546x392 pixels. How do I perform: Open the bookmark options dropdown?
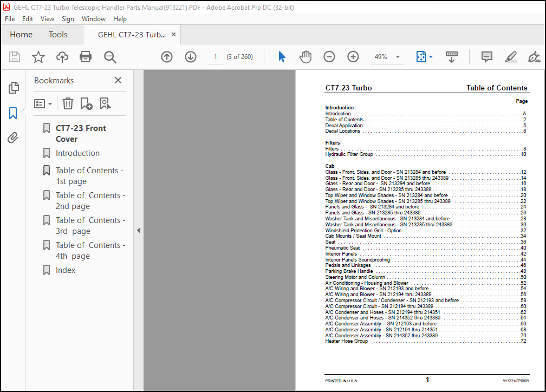click(x=43, y=104)
